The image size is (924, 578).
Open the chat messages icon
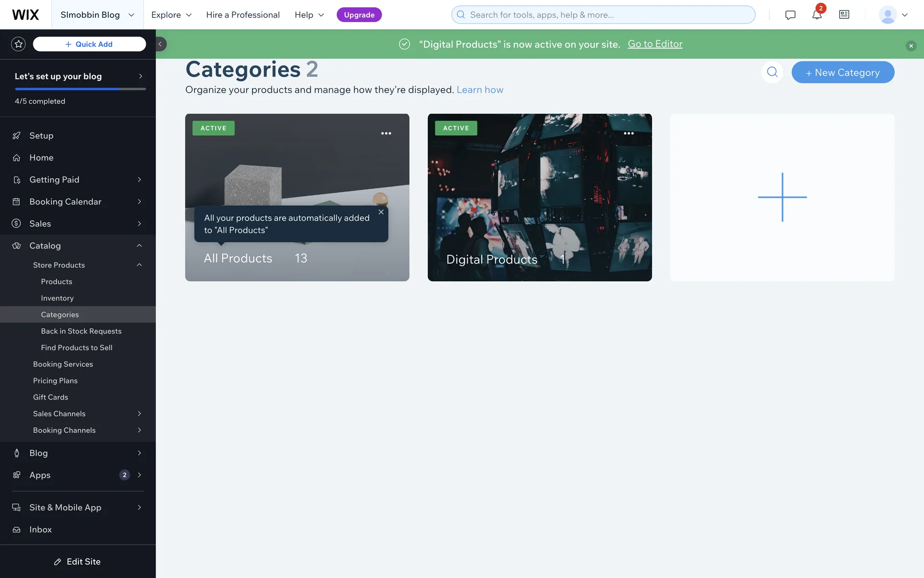click(790, 15)
